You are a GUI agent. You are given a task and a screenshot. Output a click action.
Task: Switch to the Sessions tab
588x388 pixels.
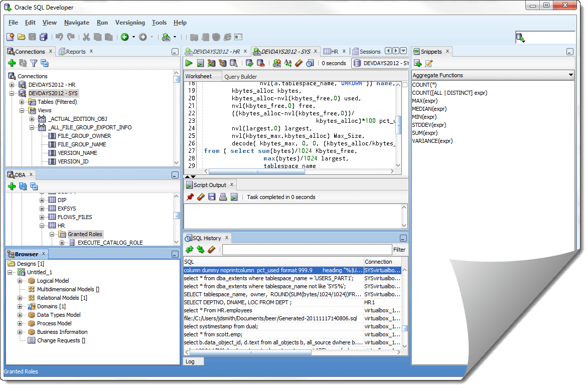pos(366,52)
